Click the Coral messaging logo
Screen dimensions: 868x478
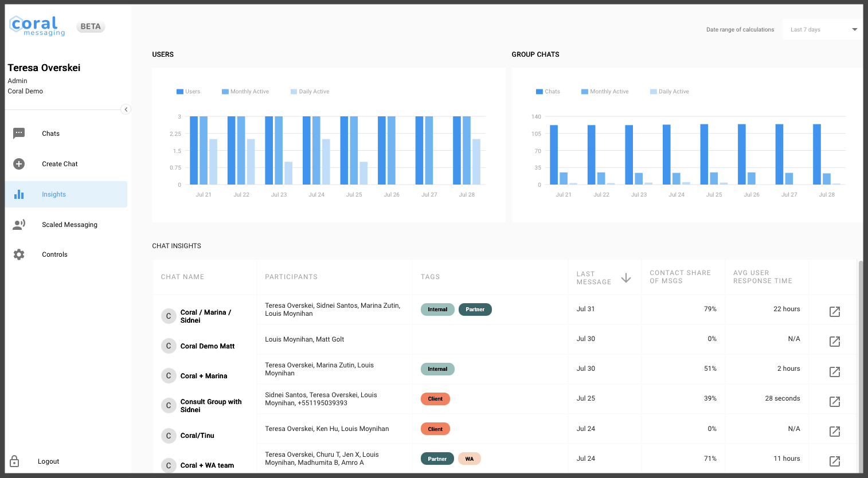click(x=37, y=26)
